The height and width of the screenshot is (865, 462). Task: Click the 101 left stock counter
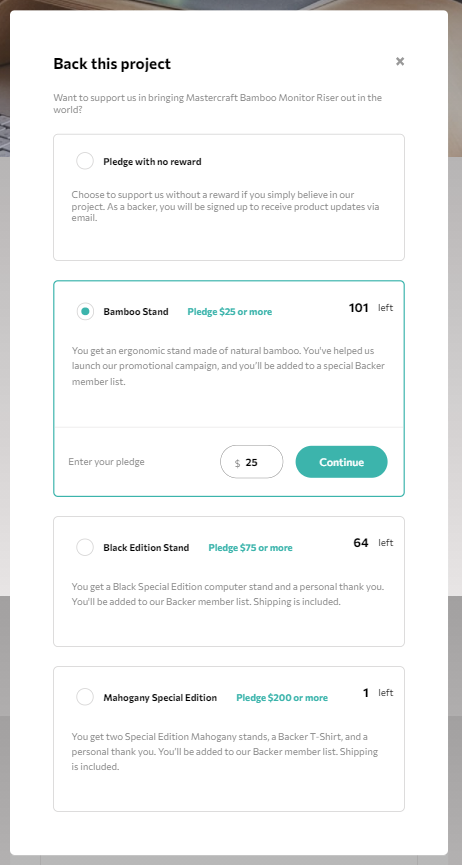(371, 308)
